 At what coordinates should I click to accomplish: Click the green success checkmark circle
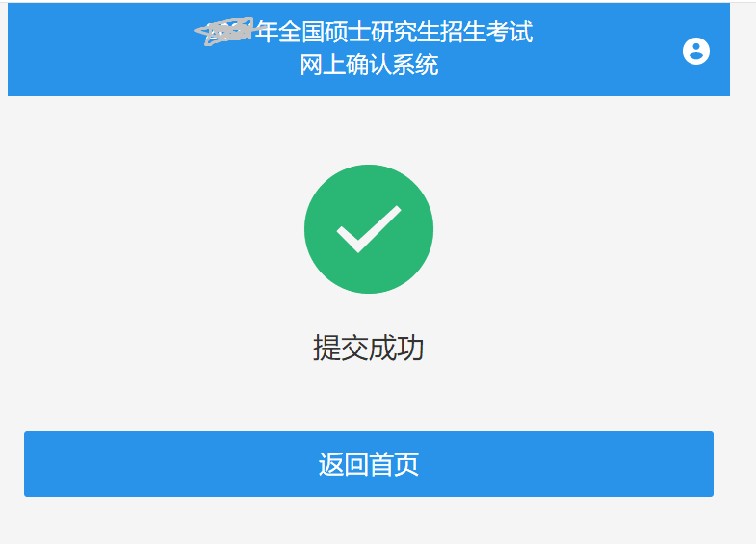tap(369, 229)
